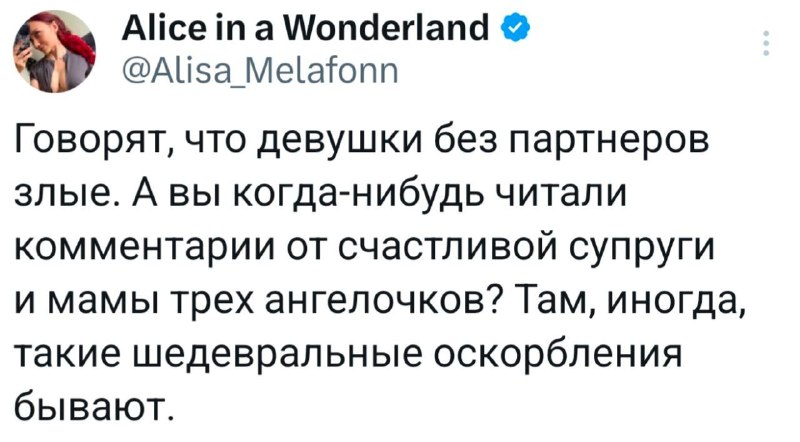Visit the @Alisa_Melafonn handle
This screenshot has height=442, width=800.
(260, 71)
